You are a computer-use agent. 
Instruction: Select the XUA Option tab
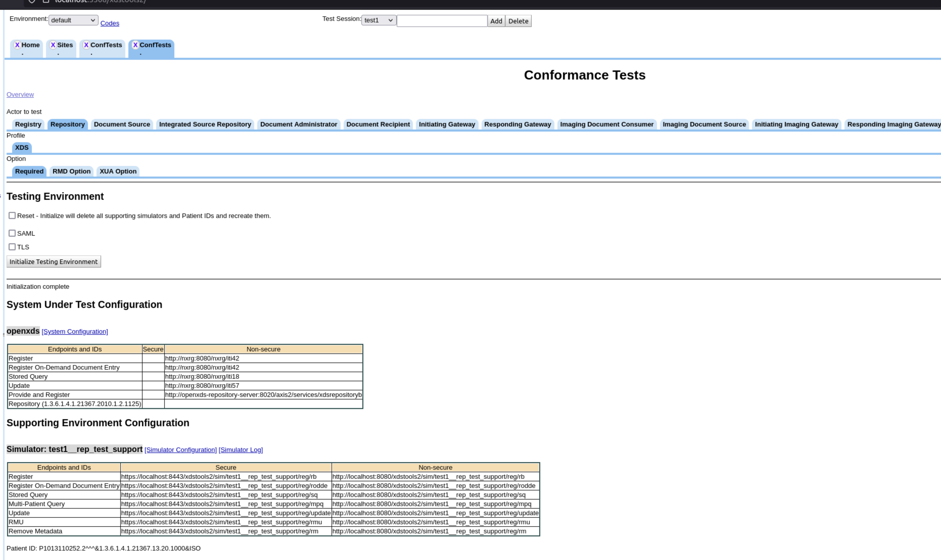click(118, 171)
